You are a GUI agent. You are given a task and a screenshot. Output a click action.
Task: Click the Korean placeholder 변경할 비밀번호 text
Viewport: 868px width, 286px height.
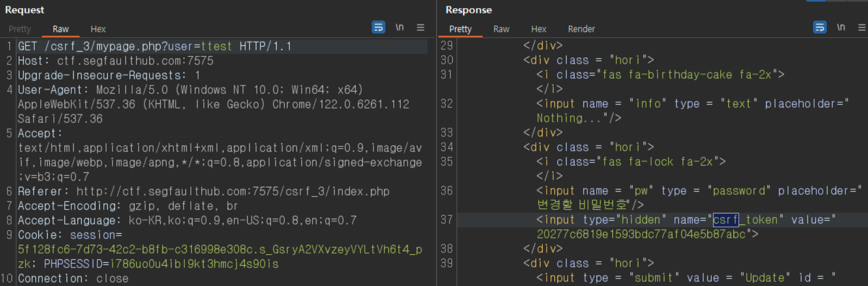pyautogui.click(x=582, y=205)
